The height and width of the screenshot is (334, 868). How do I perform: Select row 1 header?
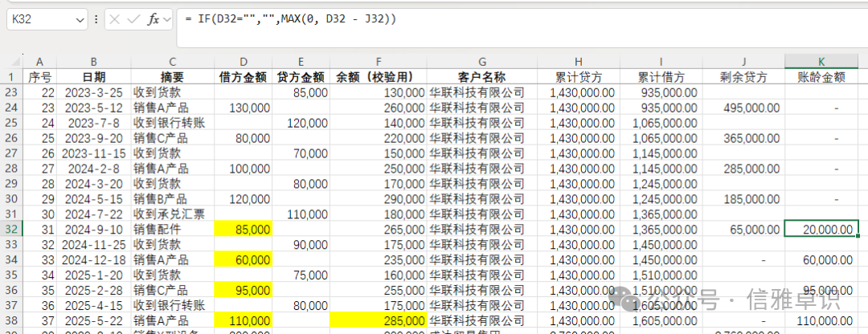(11, 76)
